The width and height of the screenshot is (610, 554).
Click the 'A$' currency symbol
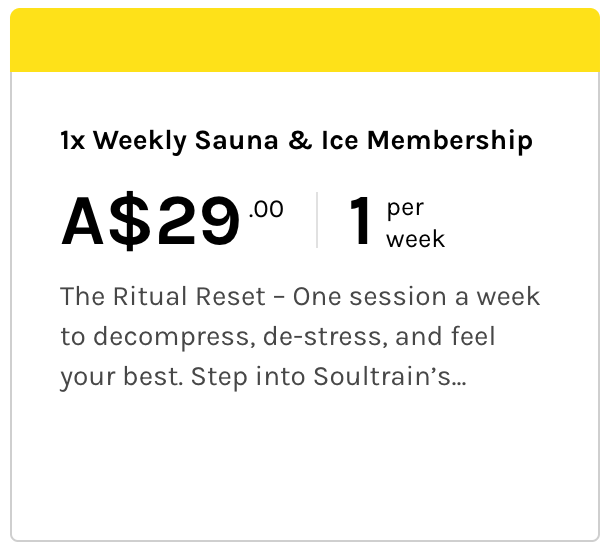click(105, 221)
